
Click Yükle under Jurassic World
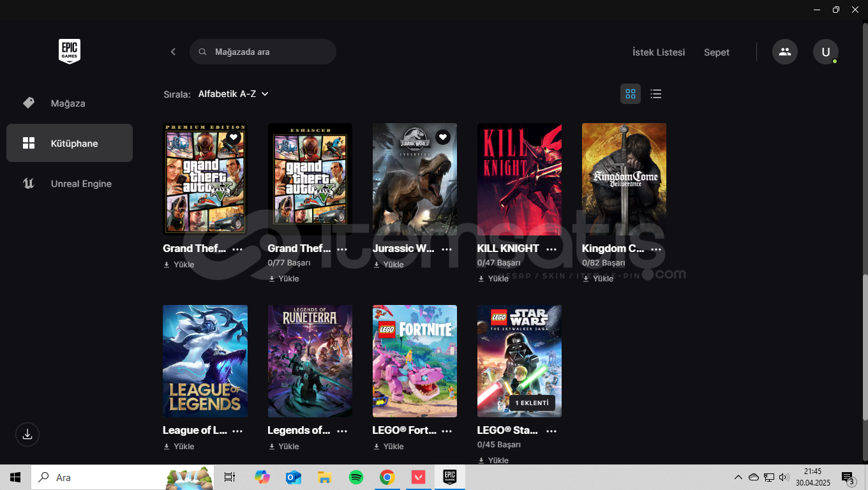(x=388, y=265)
